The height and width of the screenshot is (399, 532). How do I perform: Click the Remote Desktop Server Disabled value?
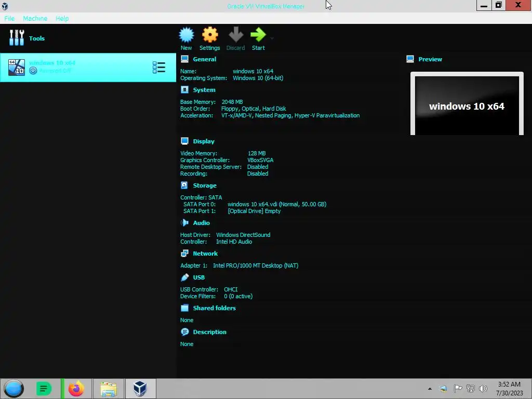click(258, 167)
